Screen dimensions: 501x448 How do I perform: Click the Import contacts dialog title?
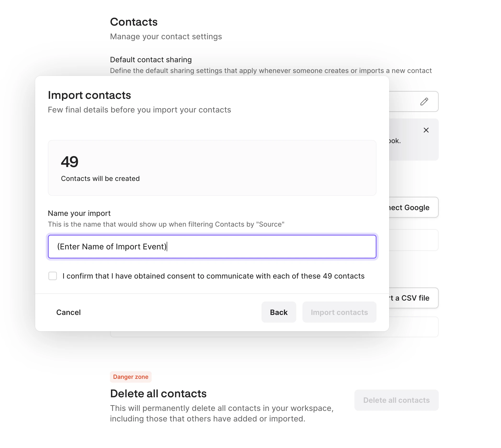pyautogui.click(x=89, y=95)
